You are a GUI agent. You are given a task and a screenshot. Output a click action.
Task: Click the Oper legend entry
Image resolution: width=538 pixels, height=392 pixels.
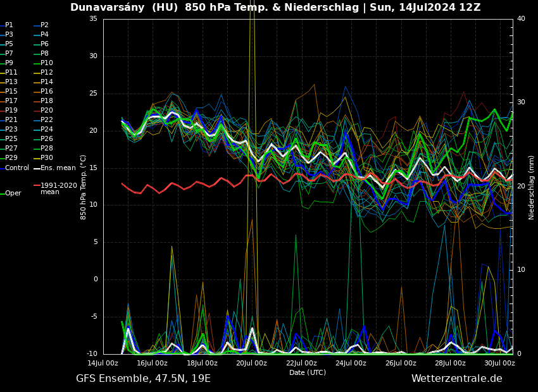13,193
